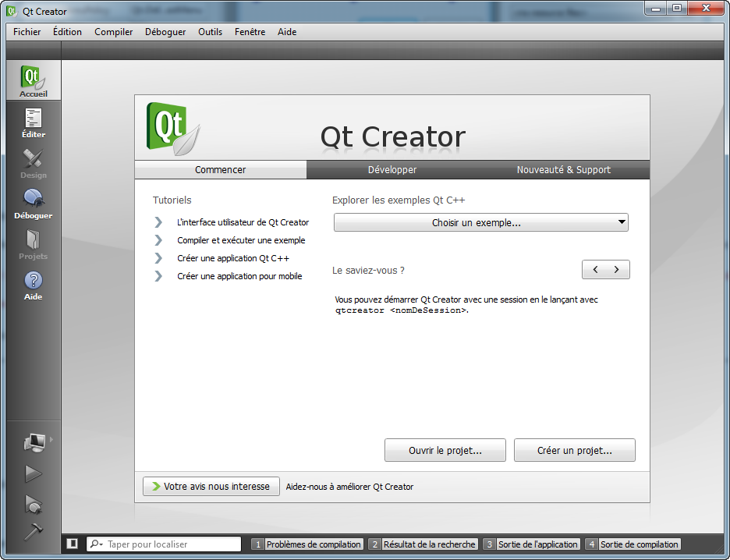Open the Choisir un exemple dropdown

pos(481,222)
